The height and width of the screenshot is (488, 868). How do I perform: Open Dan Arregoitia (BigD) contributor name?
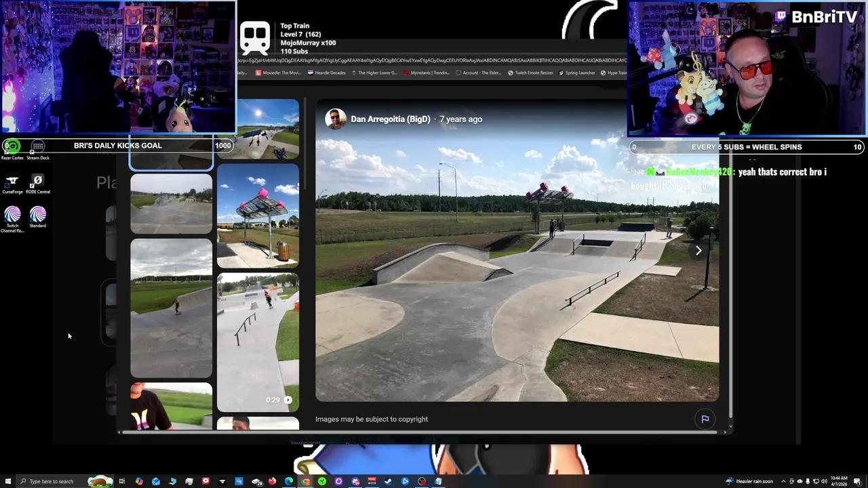pos(391,119)
